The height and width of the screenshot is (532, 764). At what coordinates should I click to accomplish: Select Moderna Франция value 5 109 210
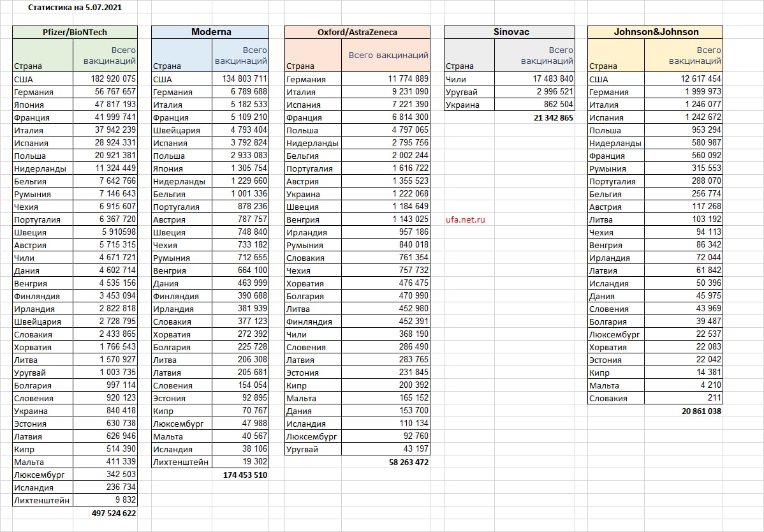[240, 117]
